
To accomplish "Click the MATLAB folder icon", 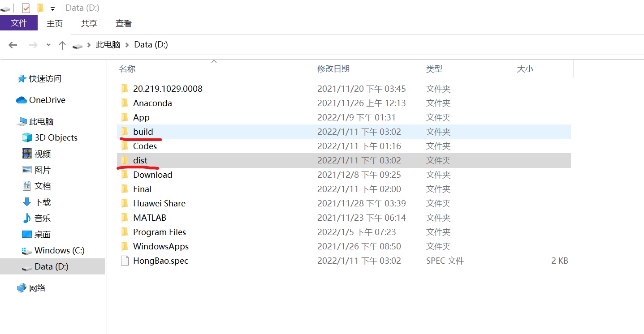I will 125,218.
